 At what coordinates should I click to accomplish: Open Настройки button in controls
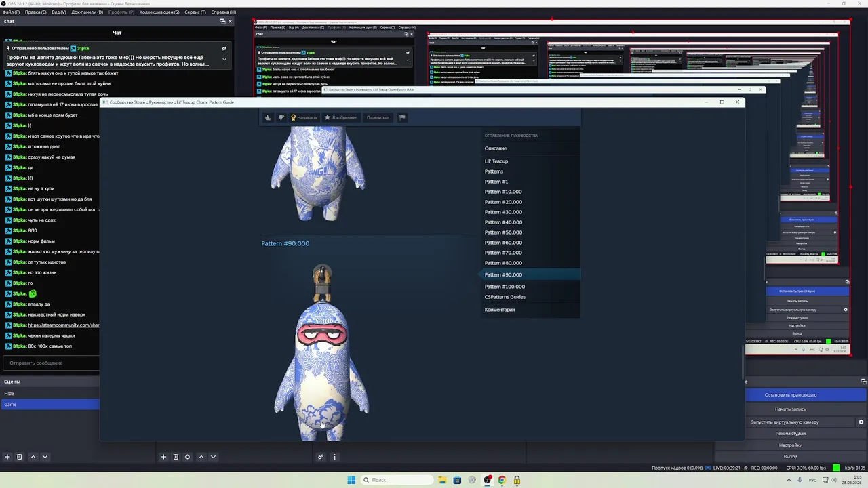[791, 445]
